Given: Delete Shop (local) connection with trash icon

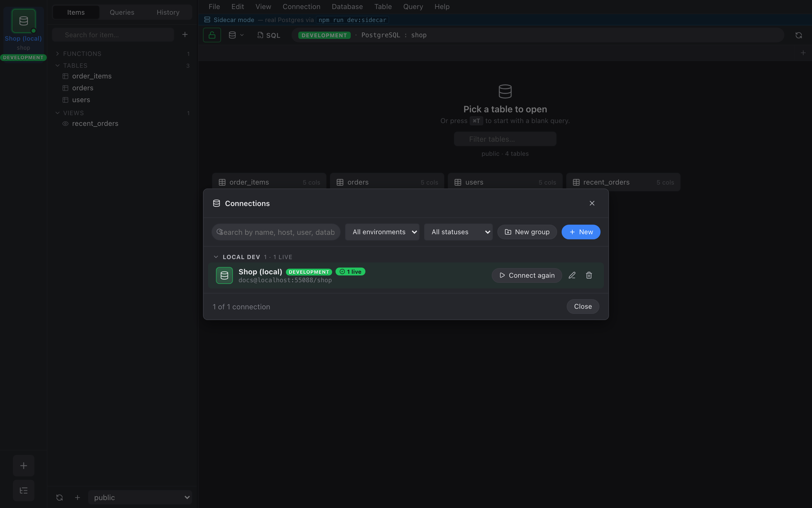Looking at the screenshot, I should click(589, 275).
